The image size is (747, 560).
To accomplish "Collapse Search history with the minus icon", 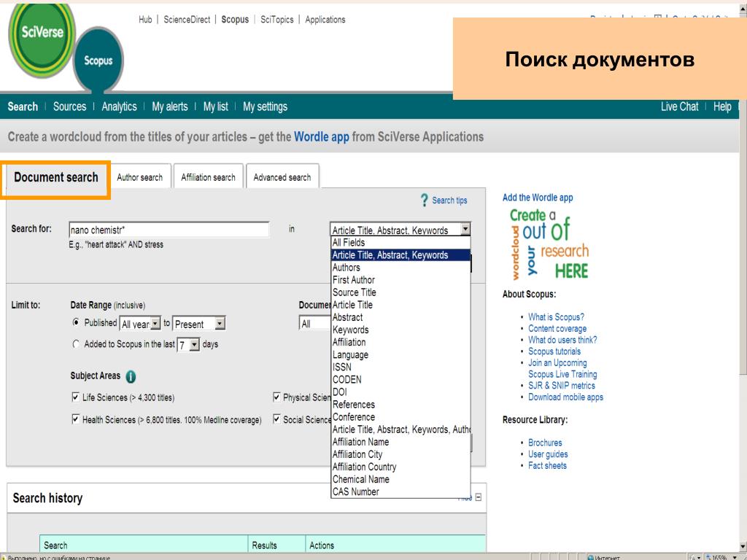I will pyautogui.click(x=479, y=497).
